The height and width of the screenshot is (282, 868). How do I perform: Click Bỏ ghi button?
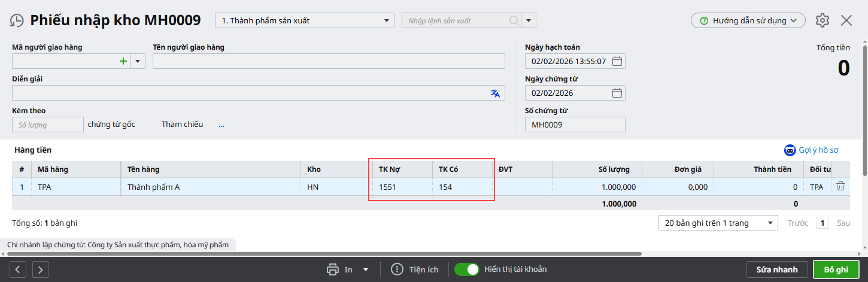coord(836,269)
